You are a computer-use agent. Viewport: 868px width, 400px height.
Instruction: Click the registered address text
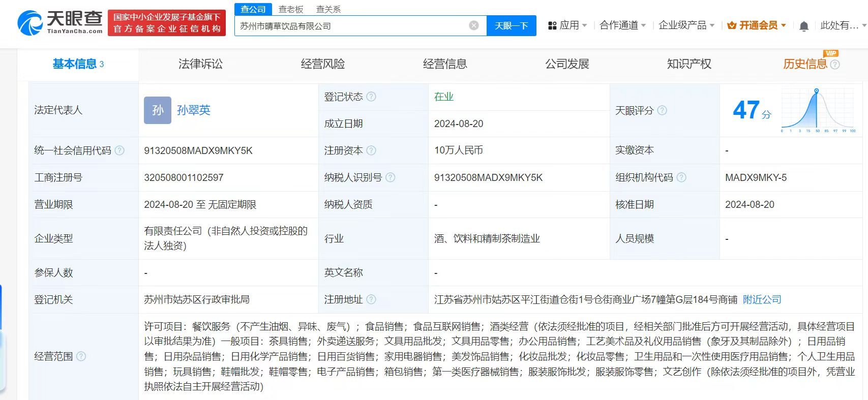[x=586, y=299]
